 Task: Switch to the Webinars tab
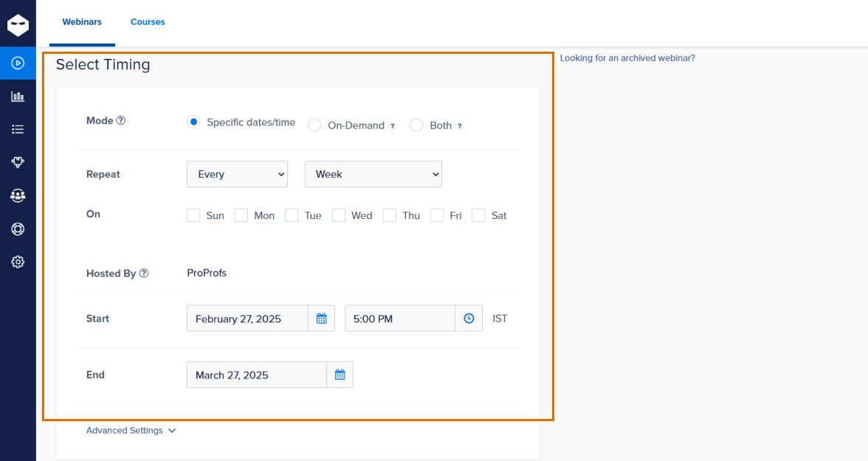(x=82, y=22)
